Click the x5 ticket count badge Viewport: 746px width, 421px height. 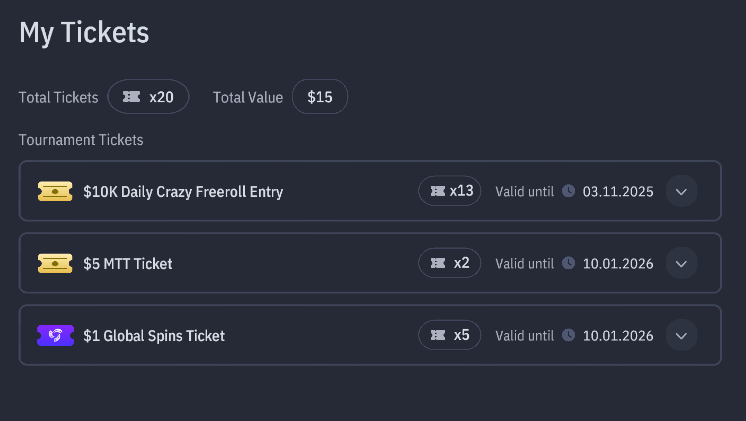pos(450,335)
